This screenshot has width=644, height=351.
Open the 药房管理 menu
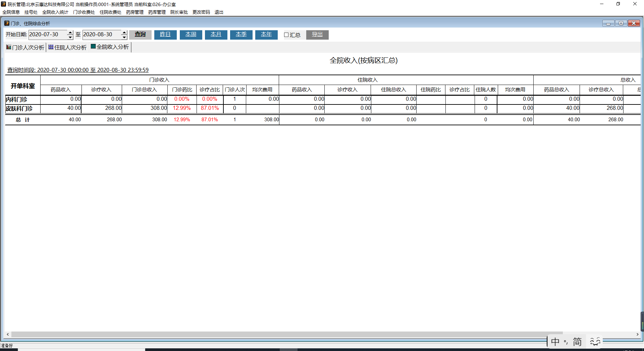pos(135,12)
